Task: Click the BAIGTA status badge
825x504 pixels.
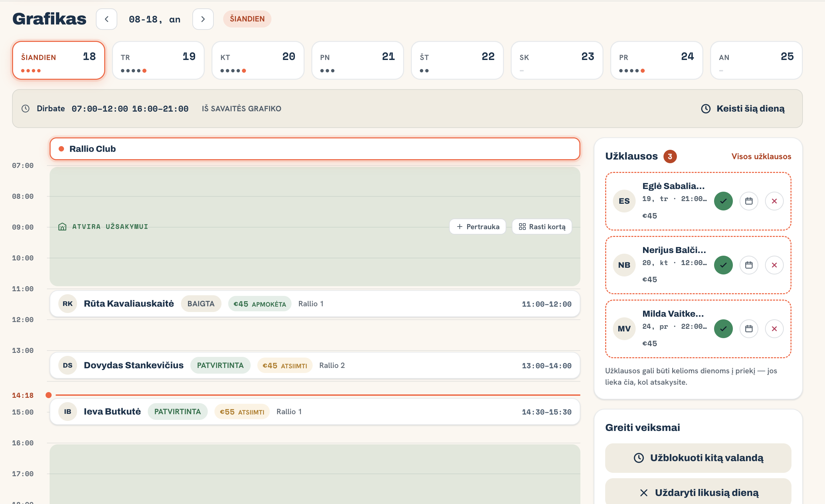Action: (x=201, y=304)
